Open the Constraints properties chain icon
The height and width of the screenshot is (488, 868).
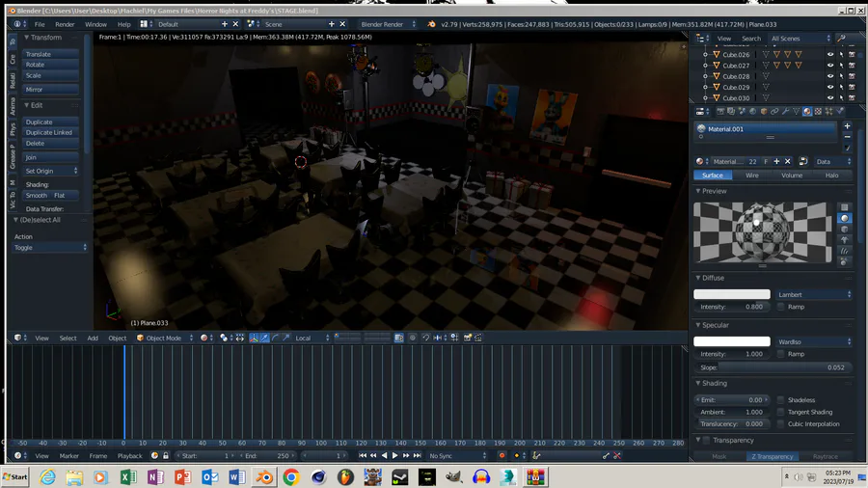tap(774, 111)
